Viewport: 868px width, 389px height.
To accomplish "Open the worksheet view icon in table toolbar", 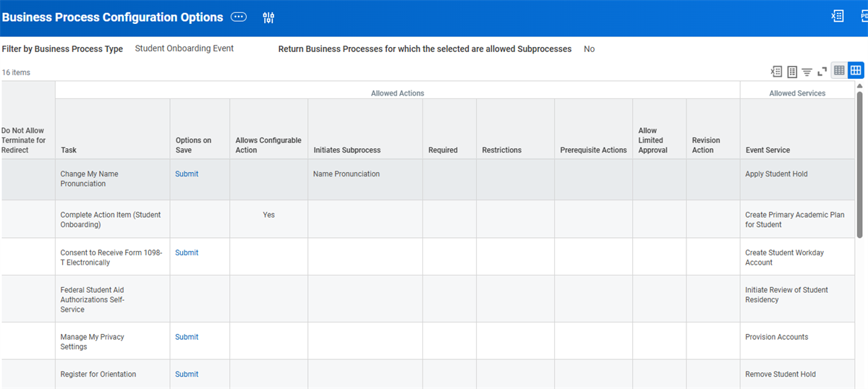I will (x=792, y=71).
